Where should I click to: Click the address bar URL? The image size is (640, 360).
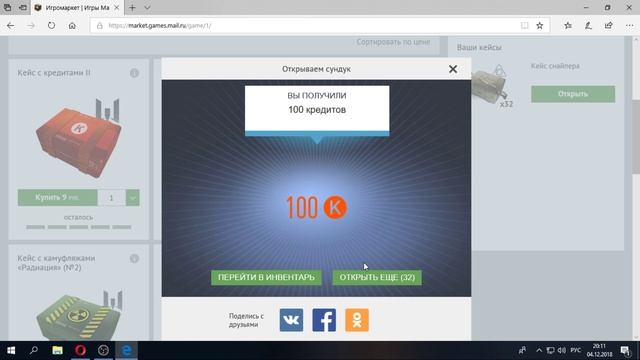click(x=160, y=26)
